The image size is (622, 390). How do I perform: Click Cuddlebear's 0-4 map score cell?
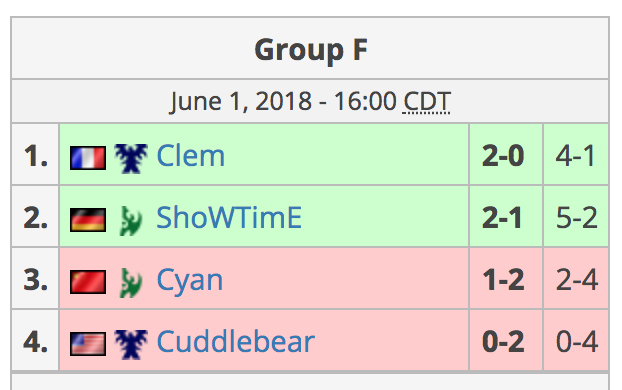[x=576, y=340]
